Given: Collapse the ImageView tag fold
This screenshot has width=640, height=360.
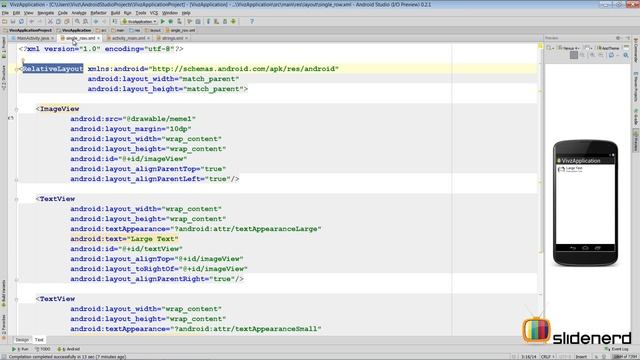Looking at the screenshot, I should (16, 109).
